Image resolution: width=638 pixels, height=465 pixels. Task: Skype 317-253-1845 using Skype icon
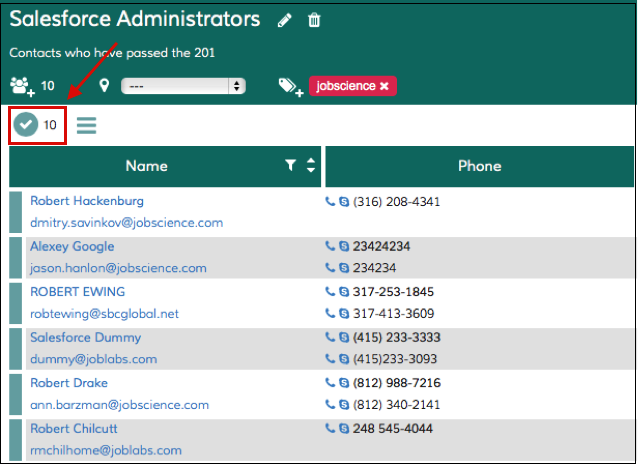click(344, 292)
